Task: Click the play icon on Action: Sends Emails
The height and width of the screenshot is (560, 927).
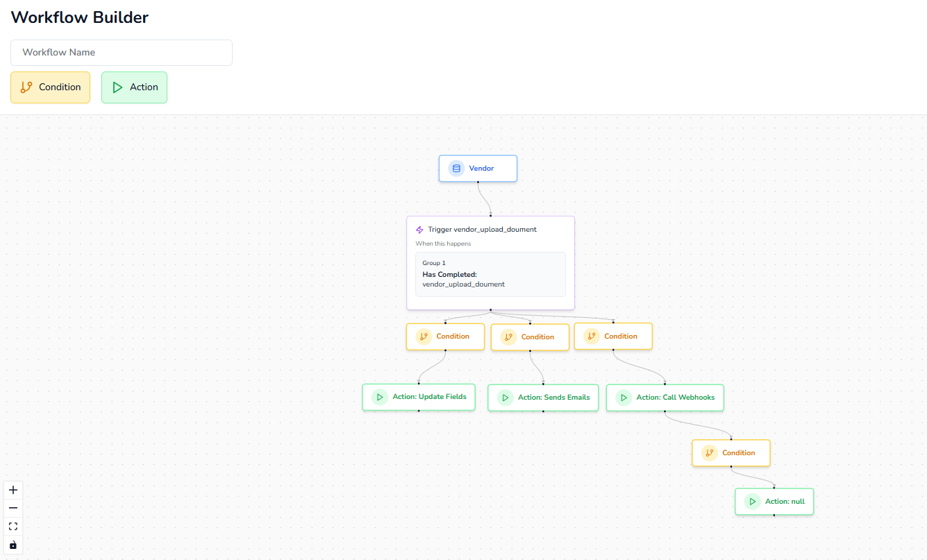Action: coord(505,397)
